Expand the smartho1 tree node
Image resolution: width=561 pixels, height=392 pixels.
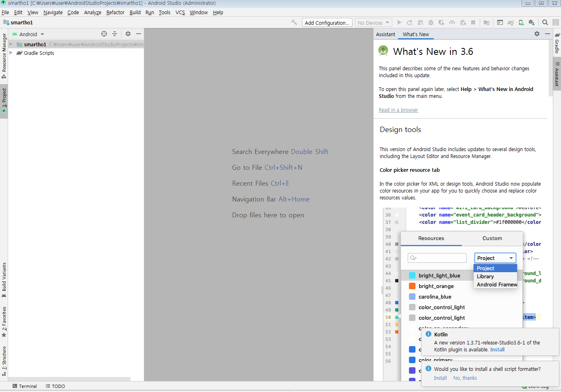11,44
